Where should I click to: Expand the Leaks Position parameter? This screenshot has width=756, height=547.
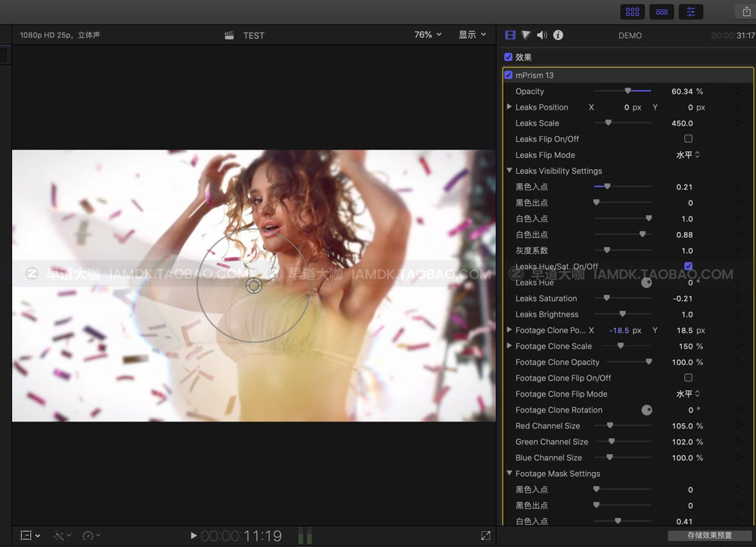tap(510, 107)
